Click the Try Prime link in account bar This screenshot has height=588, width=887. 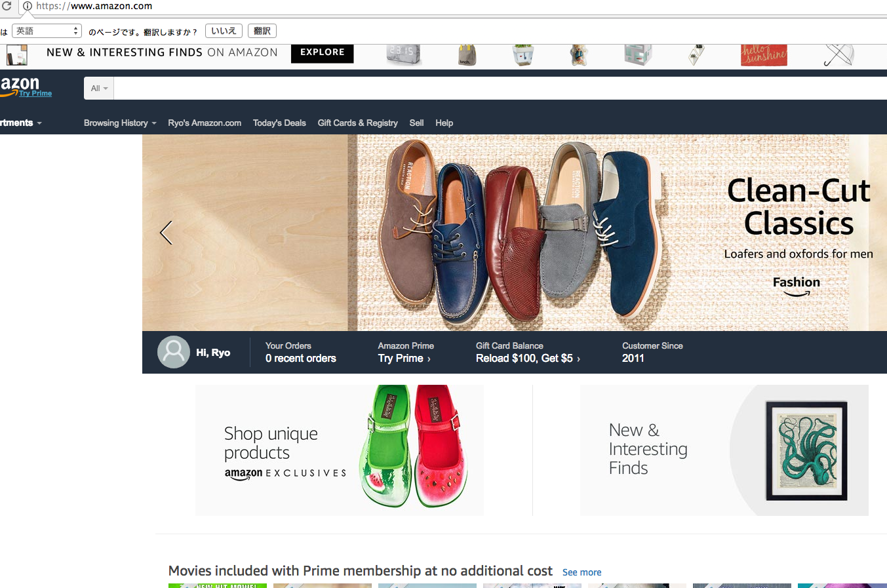click(x=404, y=359)
